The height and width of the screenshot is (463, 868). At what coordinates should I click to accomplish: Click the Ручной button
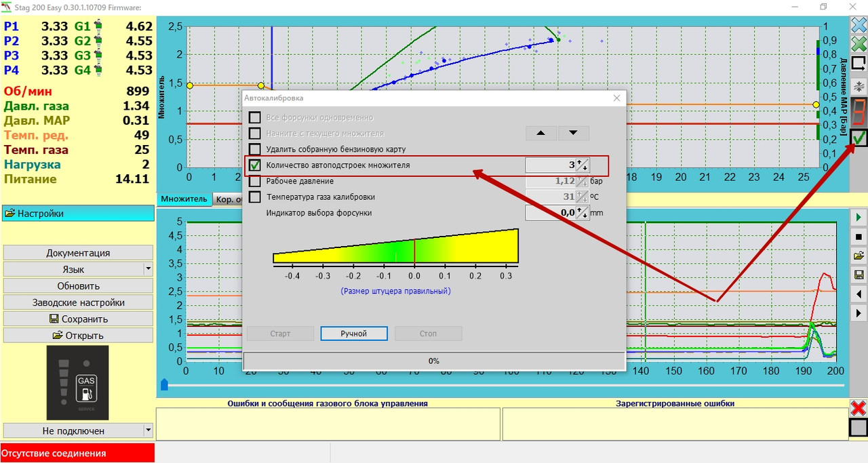point(354,334)
